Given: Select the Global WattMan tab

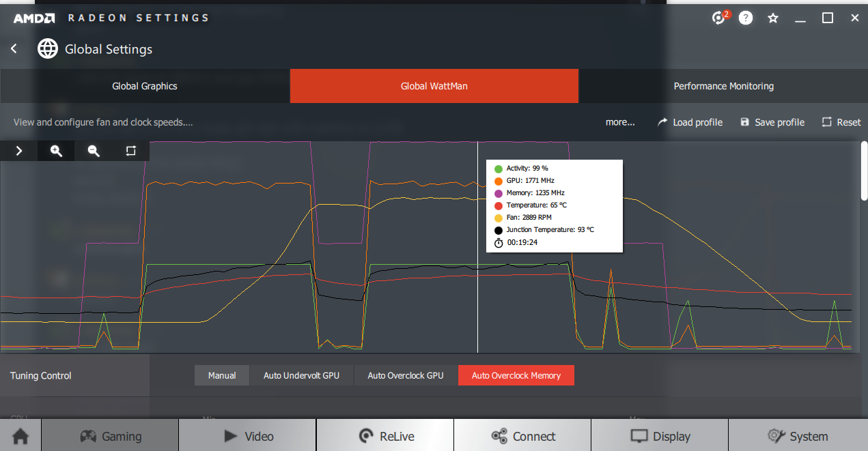Looking at the screenshot, I should (x=434, y=86).
